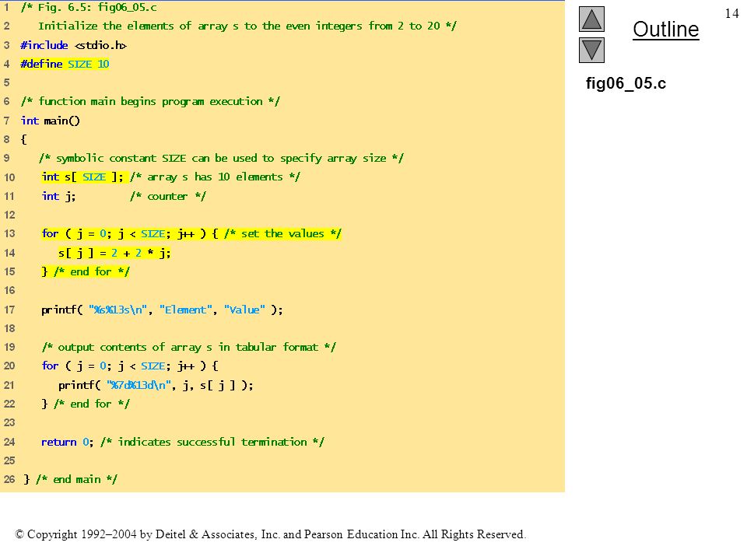Click the opening brace on line 8
Image resolution: width=747 pixels, height=560 pixels.
(23, 139)
